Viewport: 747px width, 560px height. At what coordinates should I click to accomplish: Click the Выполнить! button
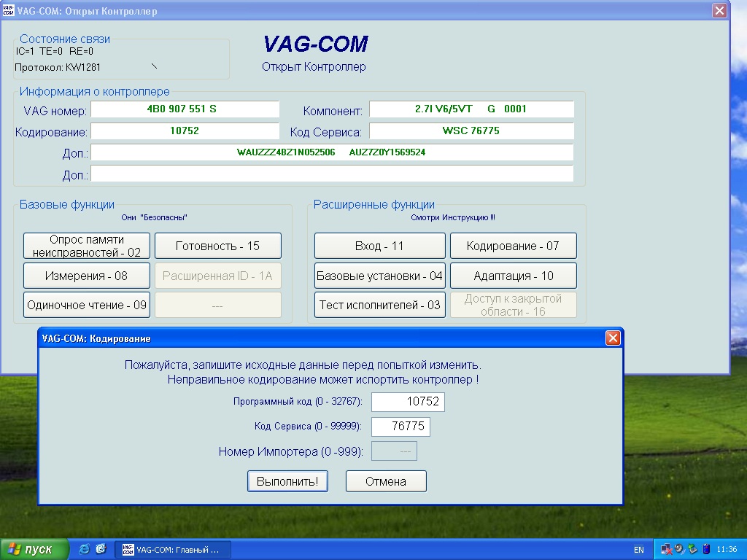[x=287, y=481]
